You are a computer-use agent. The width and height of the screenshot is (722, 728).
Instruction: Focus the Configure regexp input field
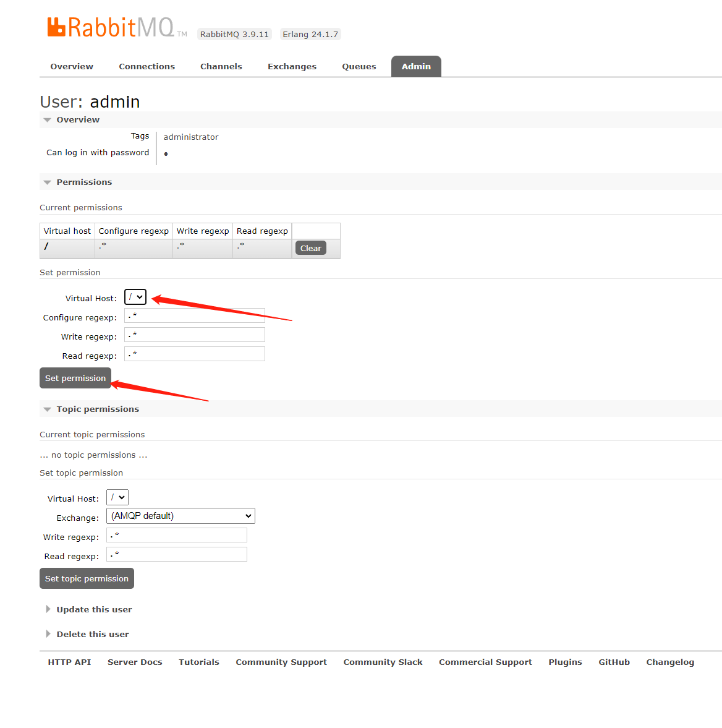195,315
